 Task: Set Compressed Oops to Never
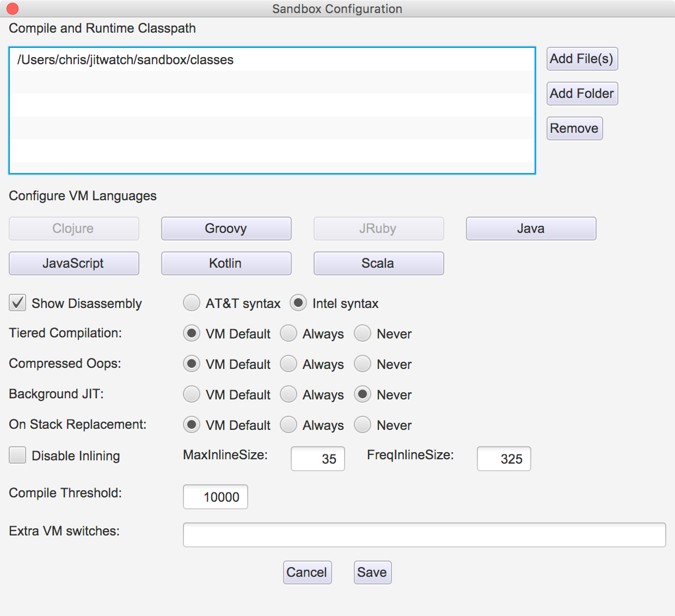[x=363, y=364]
